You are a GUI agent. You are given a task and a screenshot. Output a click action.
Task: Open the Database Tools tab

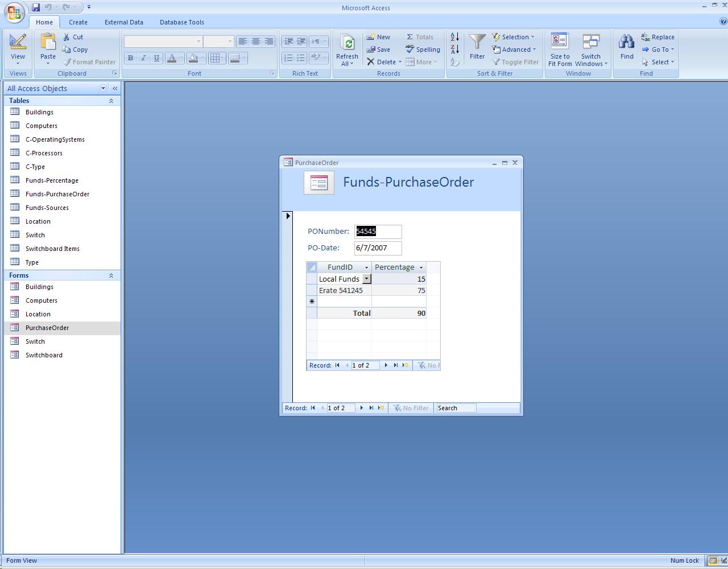182,22
